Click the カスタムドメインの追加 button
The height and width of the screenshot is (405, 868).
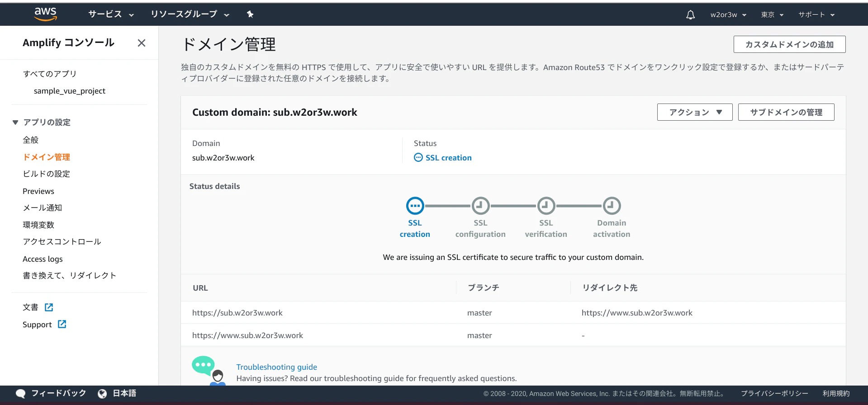click(789, 44)
